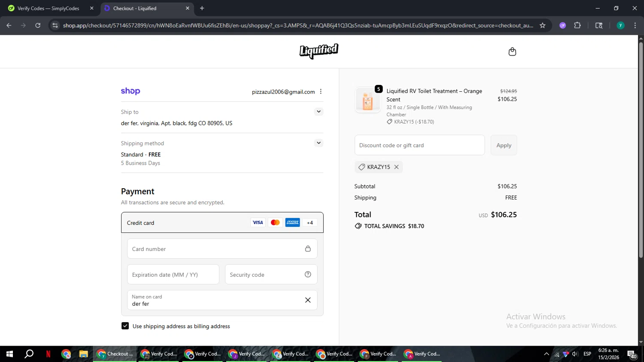Viewport: 644px width, 362px height.
Task: Click the American Express icon
Action: coord(292,223)
